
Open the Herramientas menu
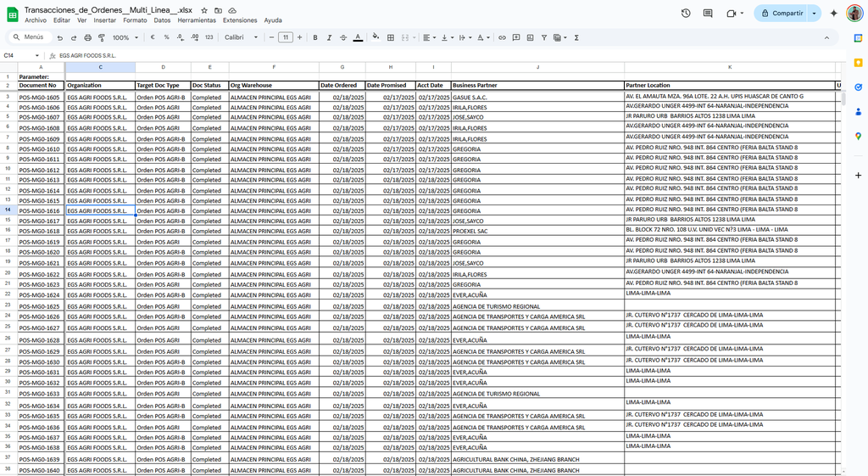(197, 20)
